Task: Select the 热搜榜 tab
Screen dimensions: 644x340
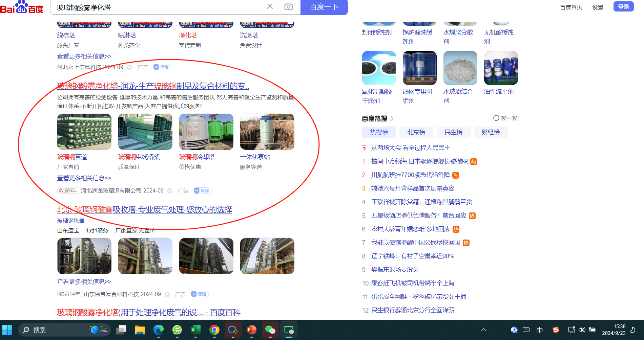Action: (x=379, y=132)
